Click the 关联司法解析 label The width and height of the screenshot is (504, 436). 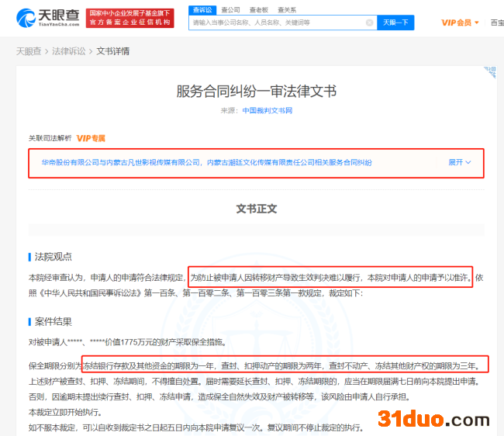[50, 138]
